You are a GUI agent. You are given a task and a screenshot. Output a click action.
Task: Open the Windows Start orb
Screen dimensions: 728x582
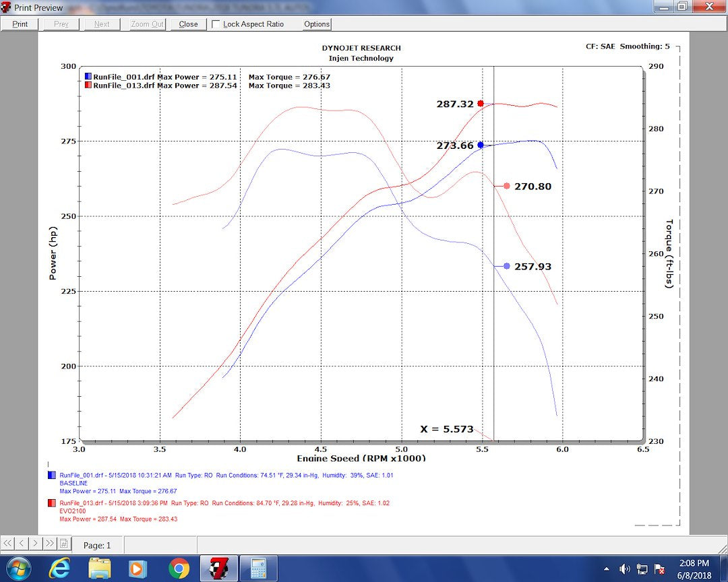point(19,568)
